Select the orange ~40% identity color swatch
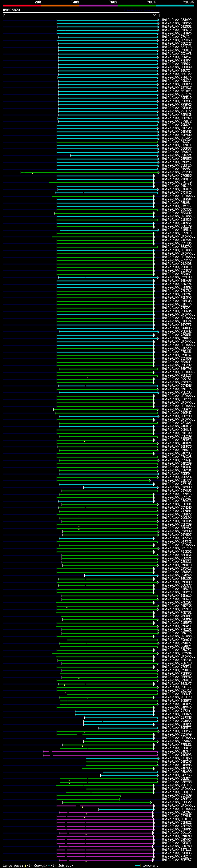Screen dimensions: 197x868 [x=60, y=6]
